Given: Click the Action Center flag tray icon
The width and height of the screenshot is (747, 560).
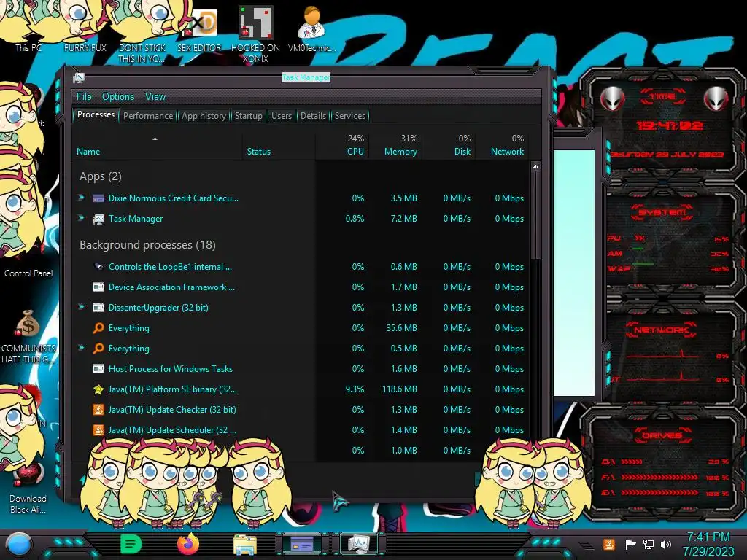Looking at the screenshot, I should [630, 544].
